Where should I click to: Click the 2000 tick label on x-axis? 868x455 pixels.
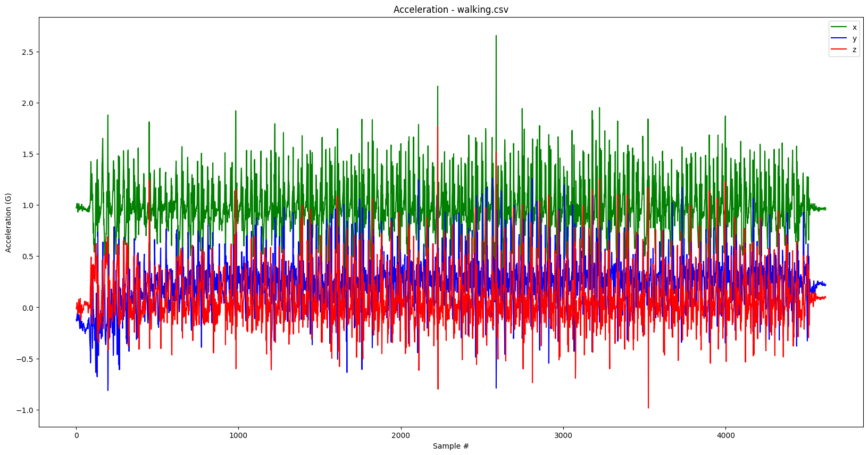tap(400, 436)
